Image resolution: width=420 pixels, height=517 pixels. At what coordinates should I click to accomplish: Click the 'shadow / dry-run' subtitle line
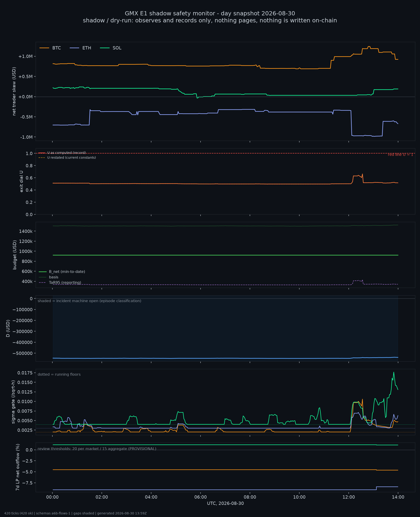[x=210, y=20]
